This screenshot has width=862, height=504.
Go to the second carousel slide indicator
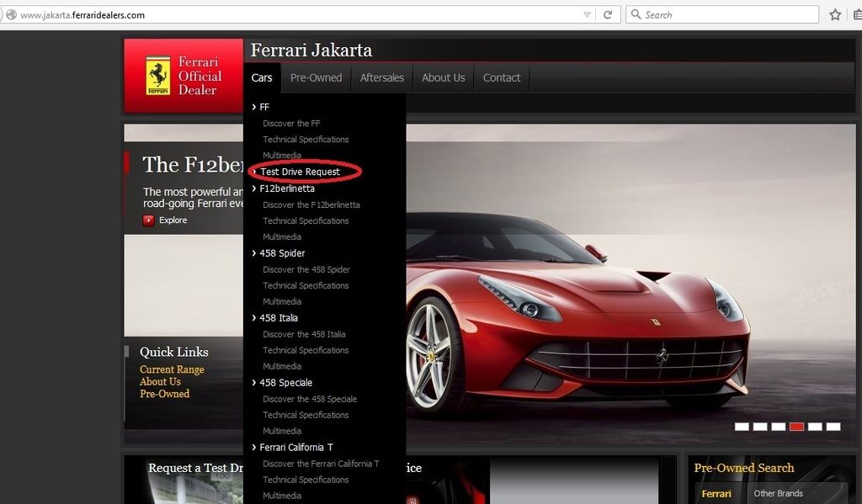coord(760,427)
